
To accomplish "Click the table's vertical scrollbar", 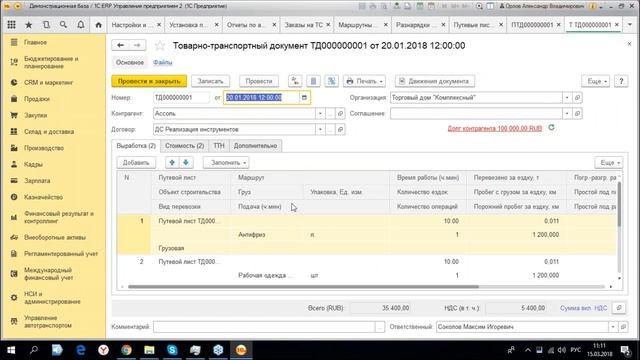I will 619,204.
